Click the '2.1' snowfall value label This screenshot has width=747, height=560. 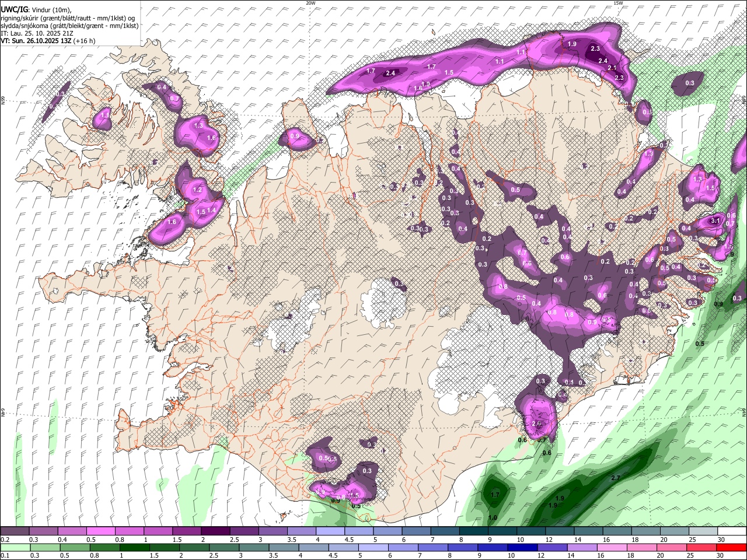tap(612, 68)
